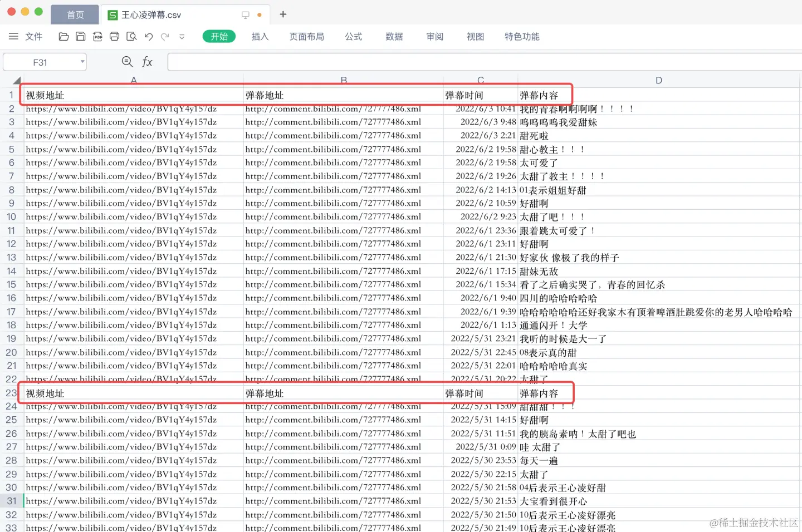The width and height of the screenshot is (802, 532).
Task: Open the 视图 ribbon tab
Action: pyautogui.click(x=476, y=37)
